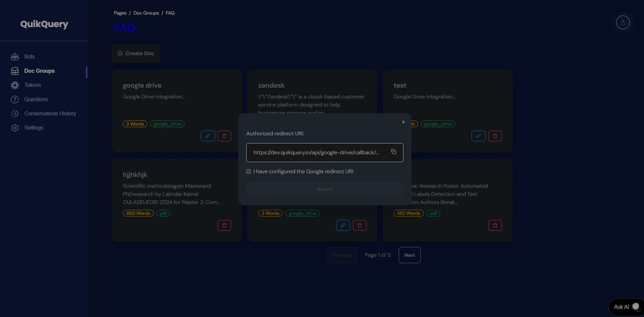
Task: Go to the Next page
Action: click(x=409, y=255)
